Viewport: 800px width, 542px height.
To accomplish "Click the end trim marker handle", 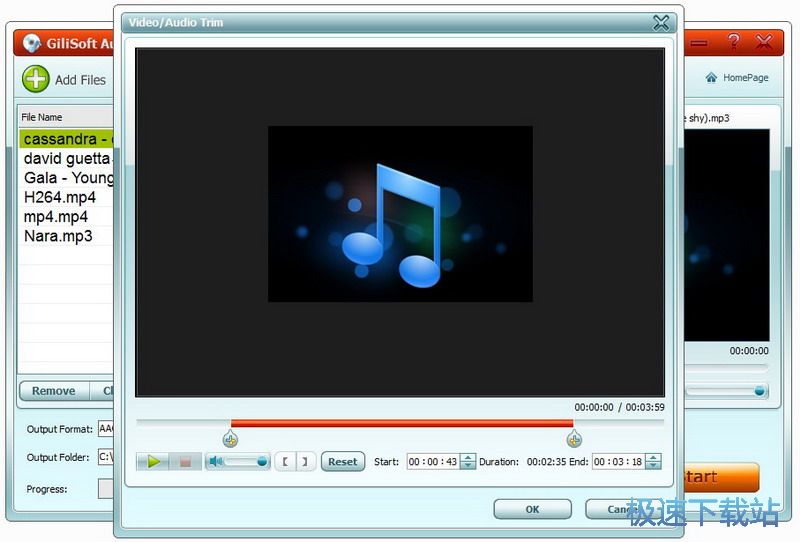I will (x=574, y=439).
